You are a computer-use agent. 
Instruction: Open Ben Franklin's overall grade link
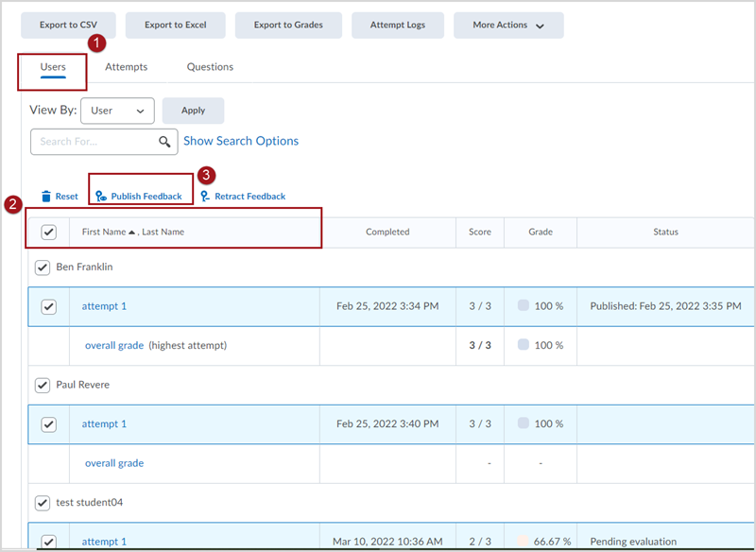tap(114, 345)
